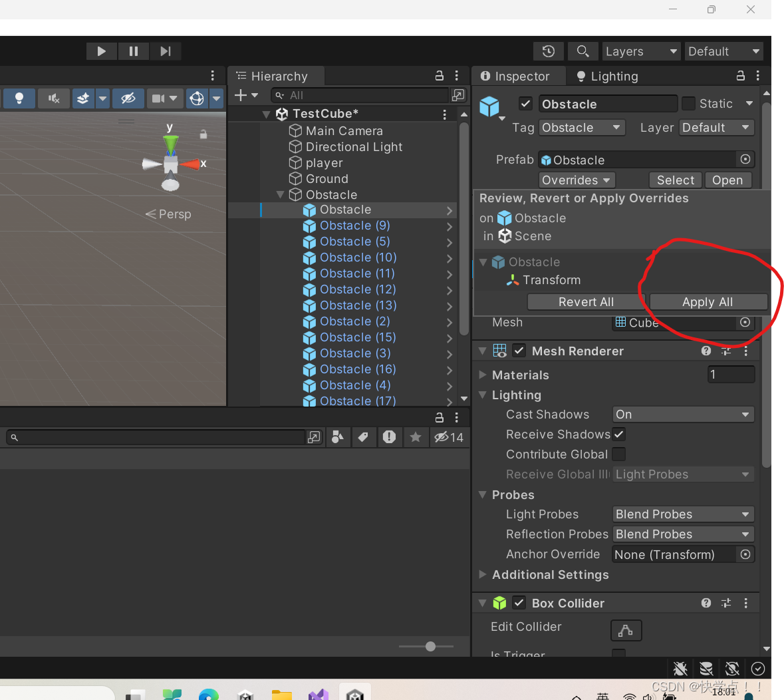Lock the Hierarchy panel
784x700 pixels.
(x=439, y=76)
